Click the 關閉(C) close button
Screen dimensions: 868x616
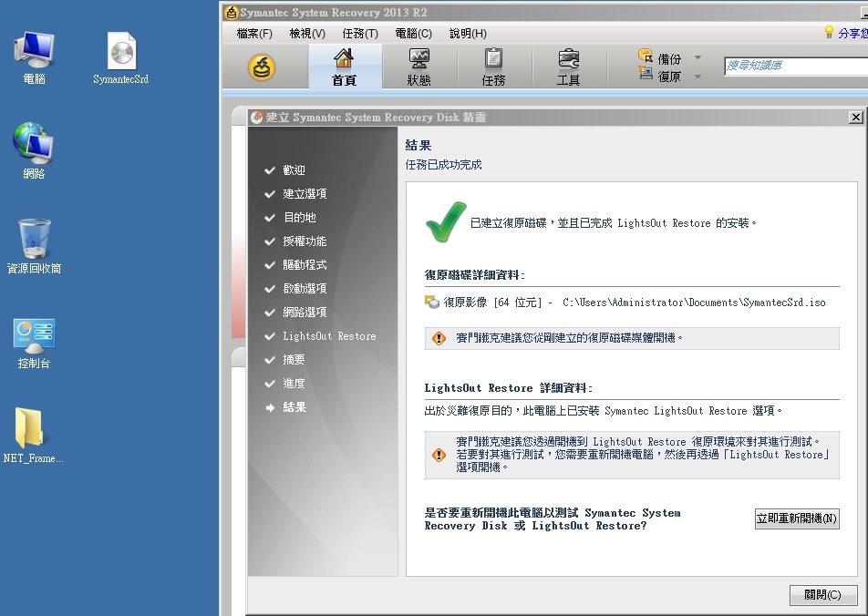coord(822,595)
